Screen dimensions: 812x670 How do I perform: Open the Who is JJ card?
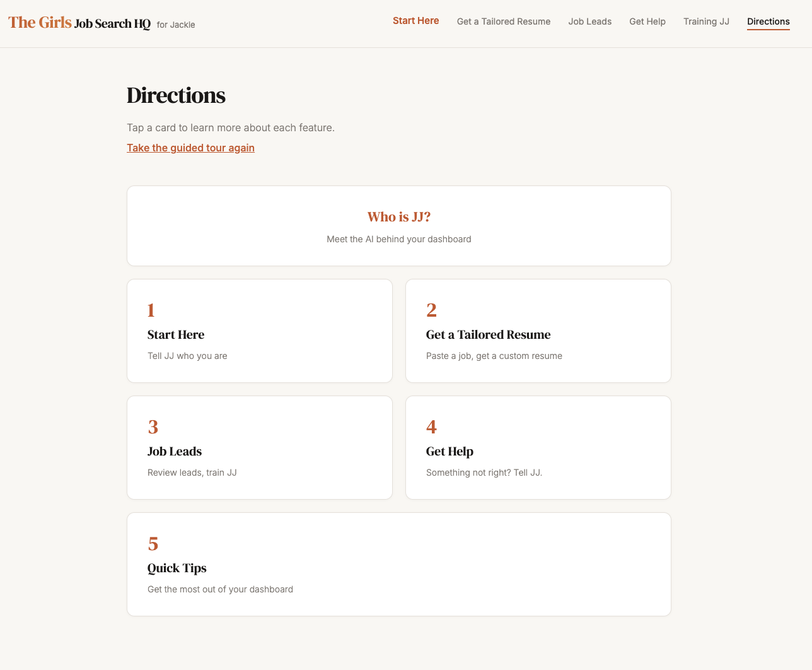pyautogui.click(x=398, y=225)
